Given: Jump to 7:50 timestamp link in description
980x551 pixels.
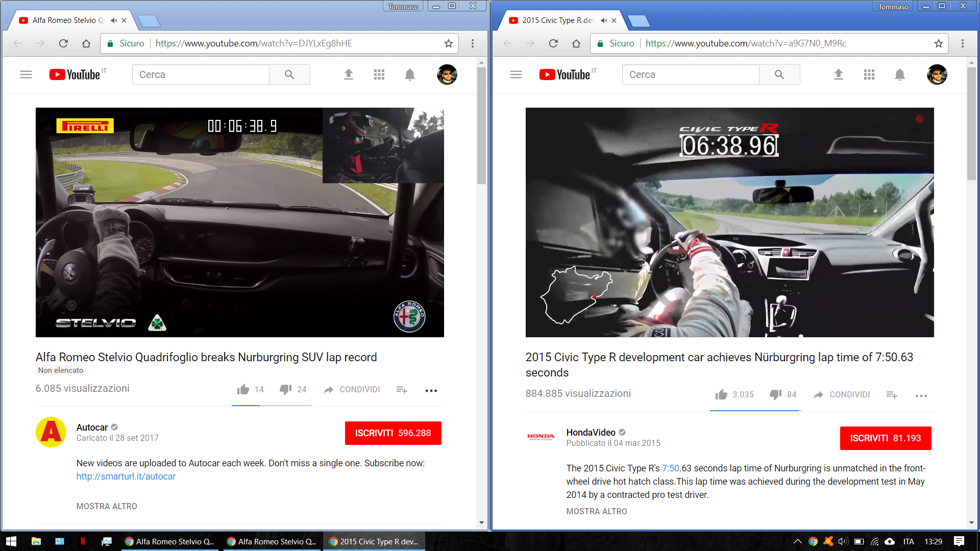Looking at the screenshot, I should (x=671, y=468).
